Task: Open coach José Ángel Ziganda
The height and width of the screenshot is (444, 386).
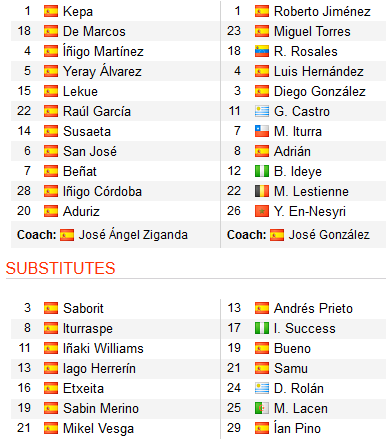Action: (133, 235)
